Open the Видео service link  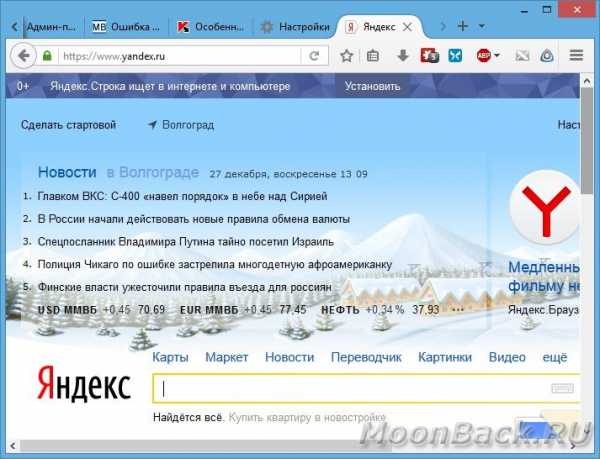click(x=507, y=357)
